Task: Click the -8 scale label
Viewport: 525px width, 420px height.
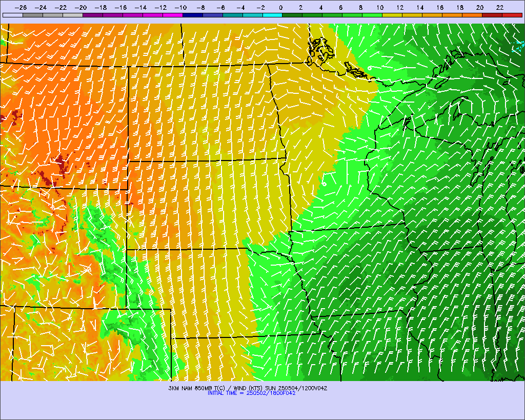Action: click(200, 8)
